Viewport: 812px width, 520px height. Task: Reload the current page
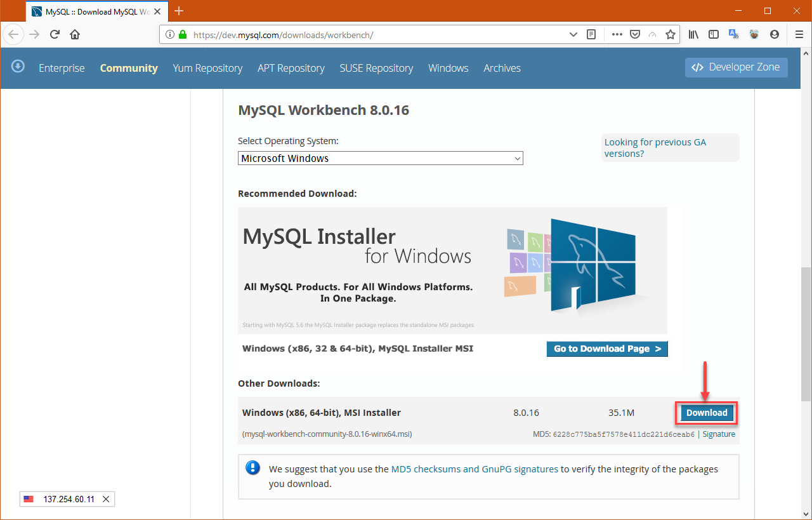[55, 34]
